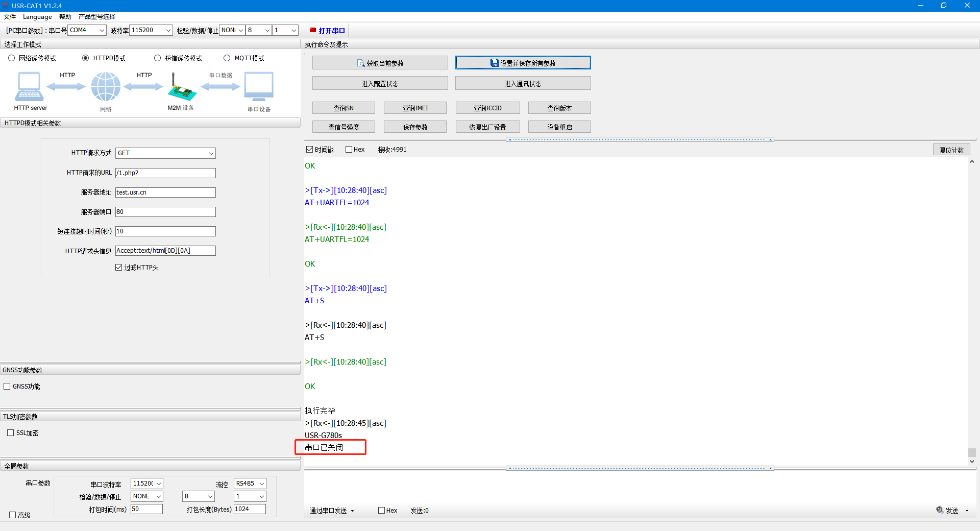Click the network globe icon

pos(106,87)
